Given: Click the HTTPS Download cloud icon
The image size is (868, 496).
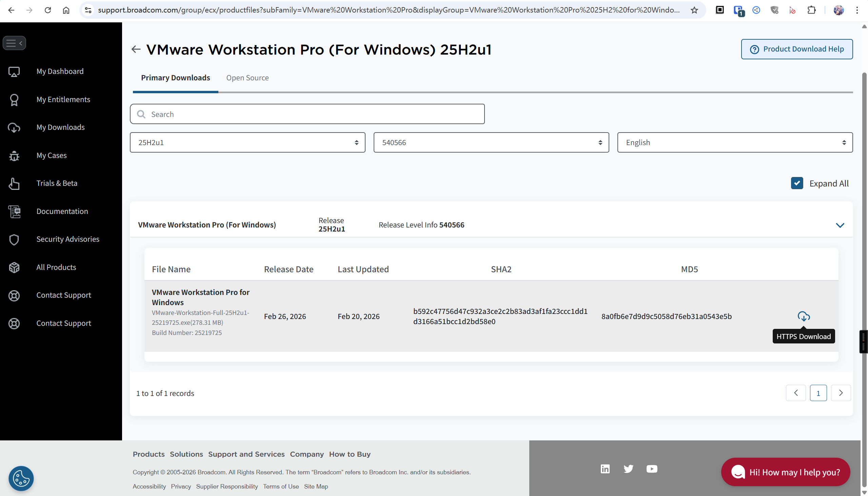Looking at the screenshot, I should point(804,316).
